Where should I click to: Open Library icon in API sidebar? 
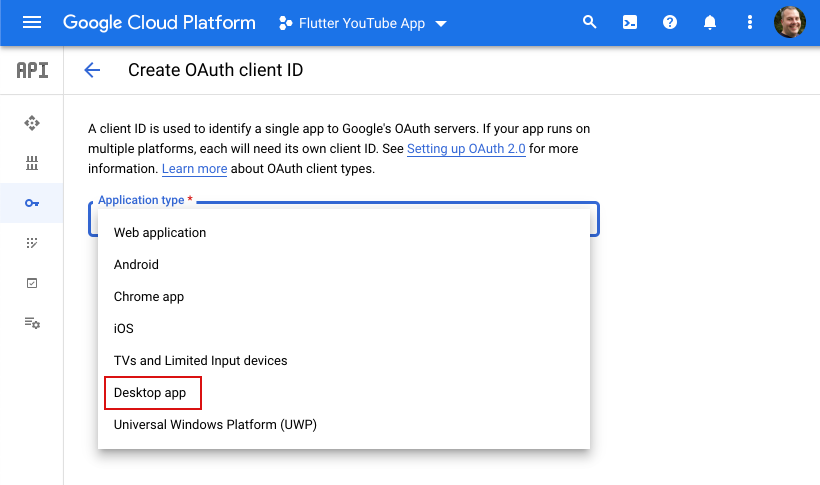click(32, 163)
